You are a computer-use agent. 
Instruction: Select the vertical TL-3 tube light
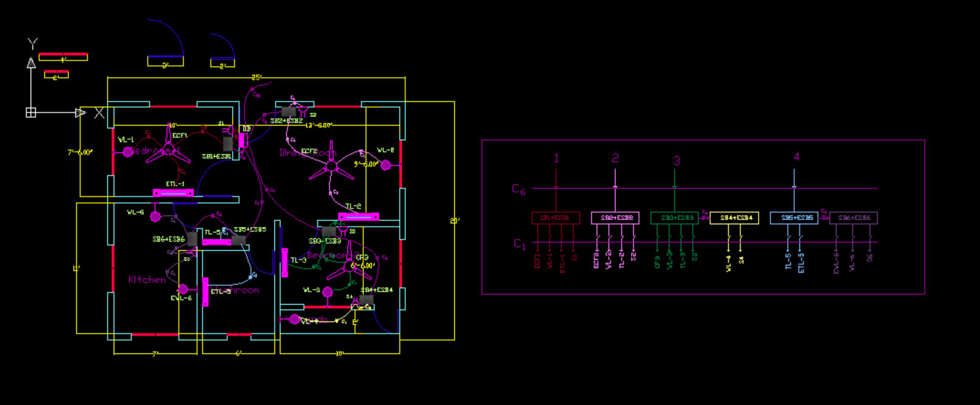point(284,262)
